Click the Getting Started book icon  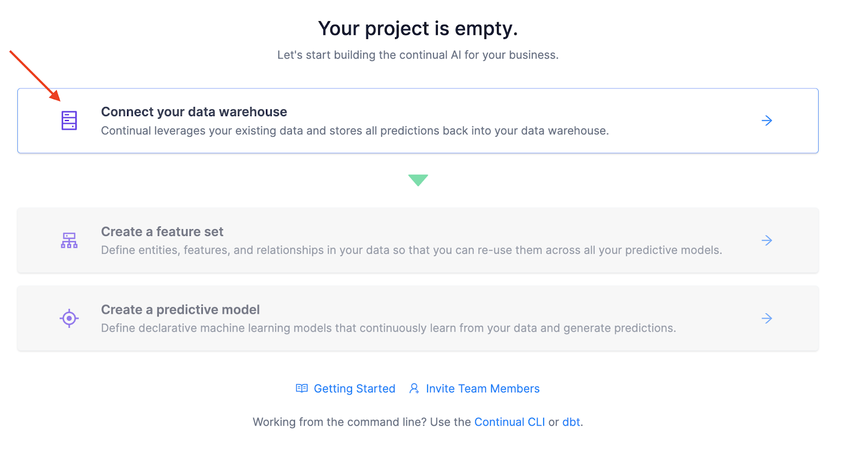pos(302,388)
